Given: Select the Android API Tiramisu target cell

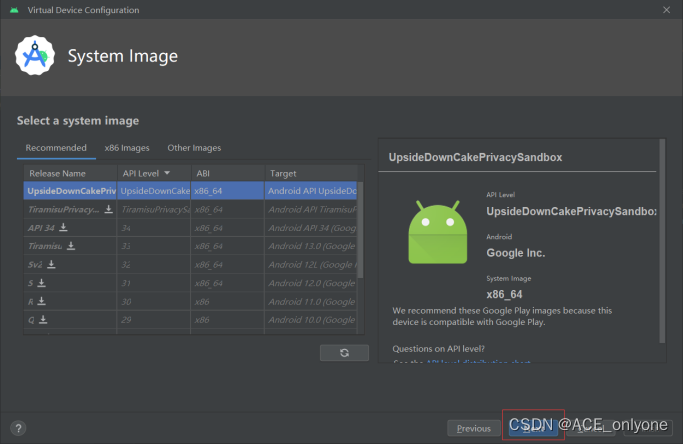Looking at the screenshot, I should click(311, 209).
